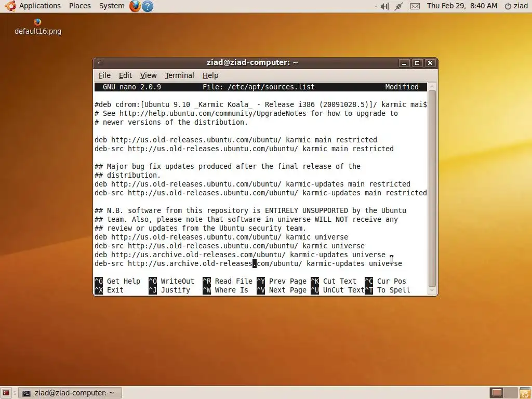532x399 pixels.
Task: Click the '#deb cdrom:[Ubuntu 9.10' line
Action: [x=261, y=104]
